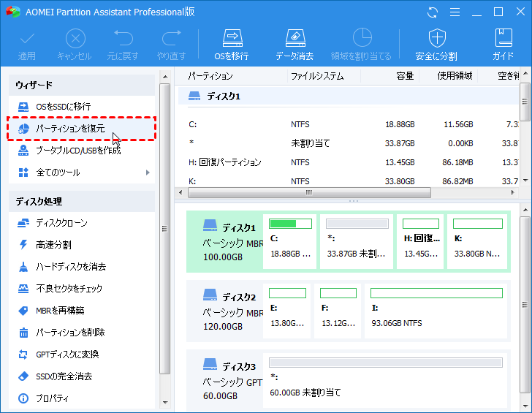Select the ディスク1 row in partition list
Viewport: 532px width, 413px height.
349,96
